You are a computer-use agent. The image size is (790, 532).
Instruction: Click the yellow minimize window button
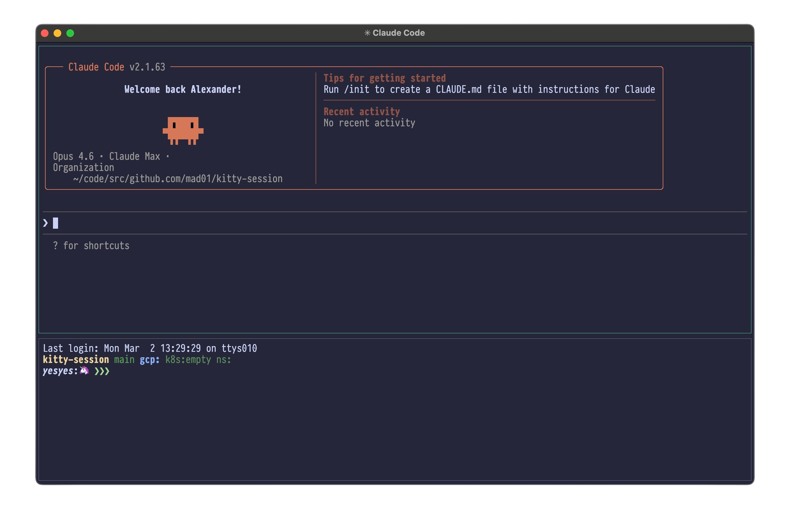click(57, 33)
